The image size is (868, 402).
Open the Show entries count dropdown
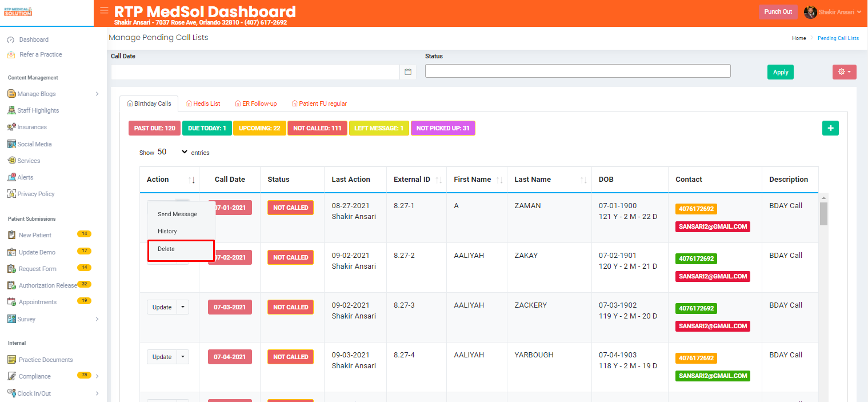coord(173,152)
